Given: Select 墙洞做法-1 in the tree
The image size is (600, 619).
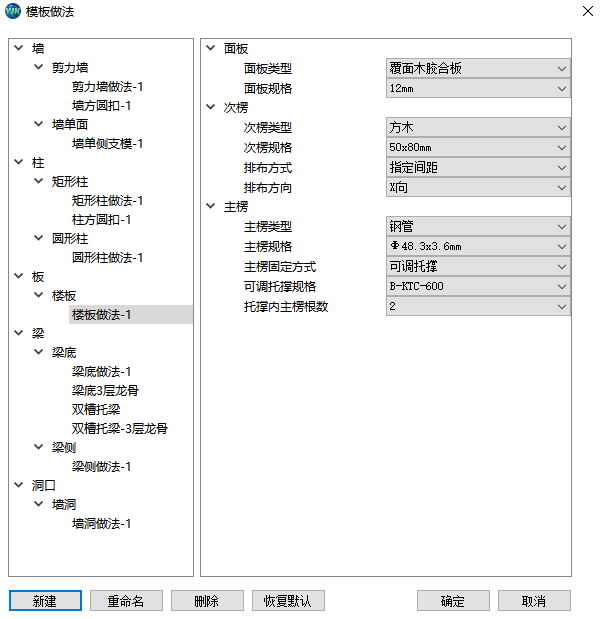Looking at the screenshot, I should pyautogui.click(x=101, y=523).
